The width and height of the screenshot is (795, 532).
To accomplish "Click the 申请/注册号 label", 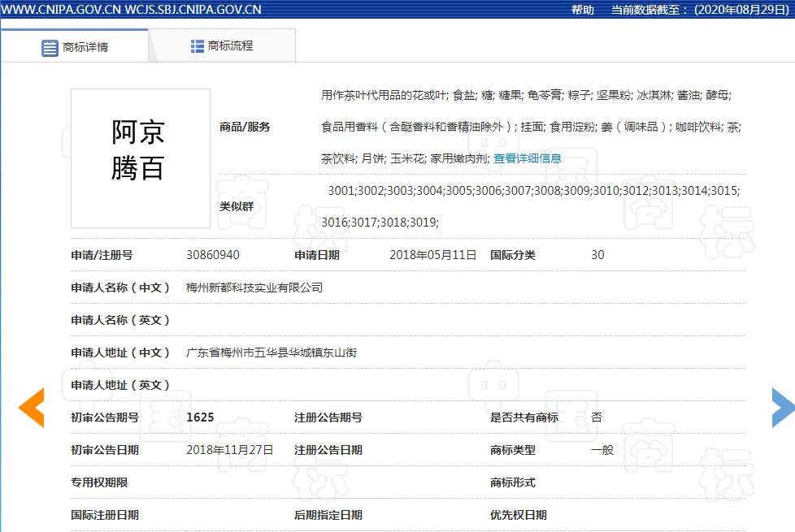I will tap(102, 255).
